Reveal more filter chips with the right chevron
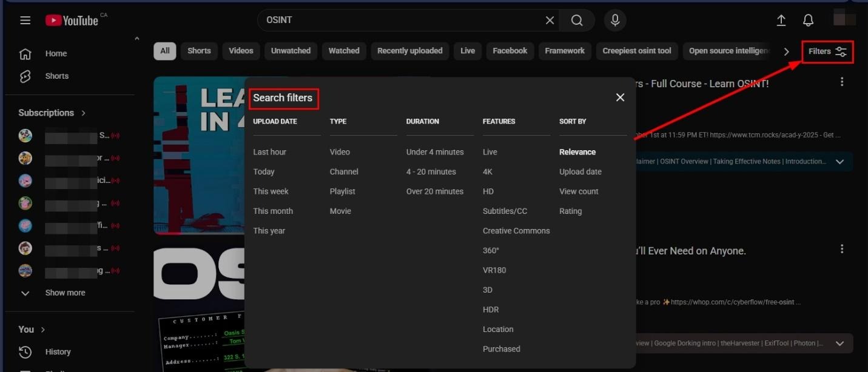This screenshot has width=868, height=372. tap(786, 51)
